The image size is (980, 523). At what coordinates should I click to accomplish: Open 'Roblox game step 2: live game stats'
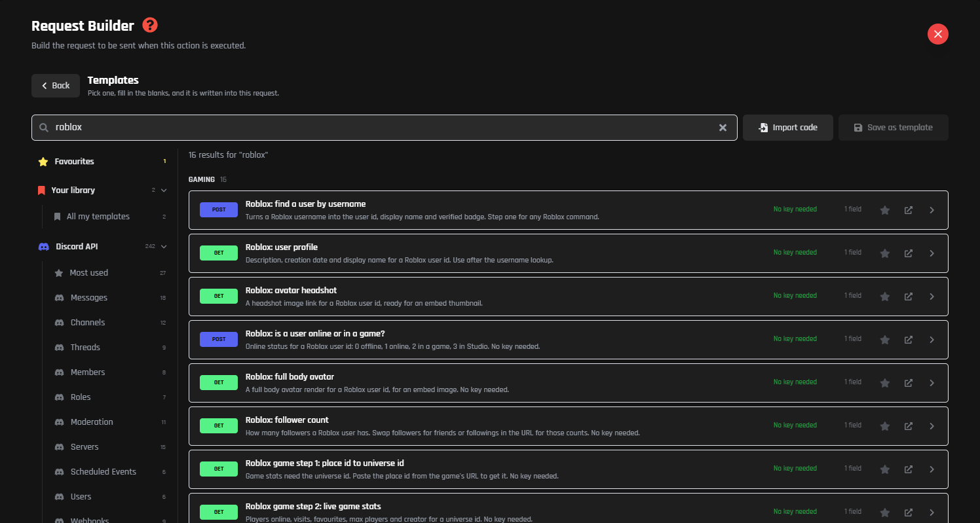point(313,507)
